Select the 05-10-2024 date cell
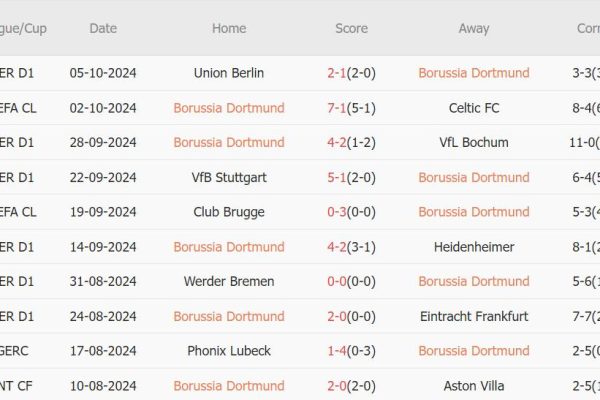600x400 pixels. click(x=103, y=73)
